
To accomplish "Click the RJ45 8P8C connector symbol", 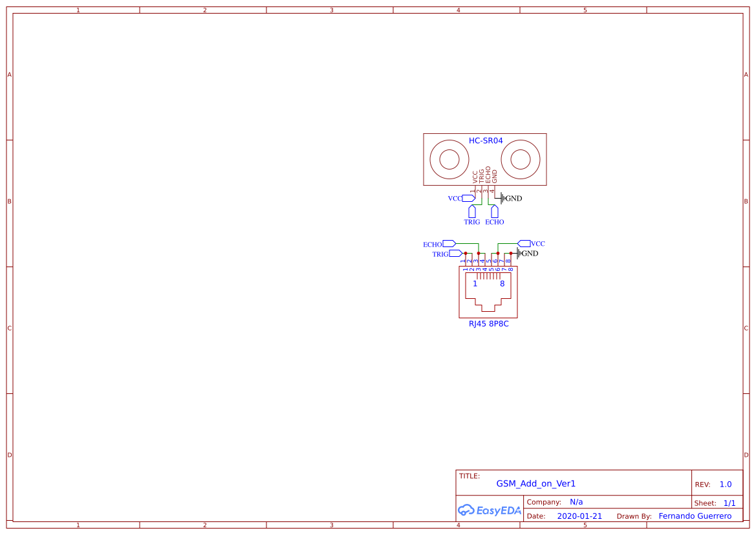I will coord(488,292).
